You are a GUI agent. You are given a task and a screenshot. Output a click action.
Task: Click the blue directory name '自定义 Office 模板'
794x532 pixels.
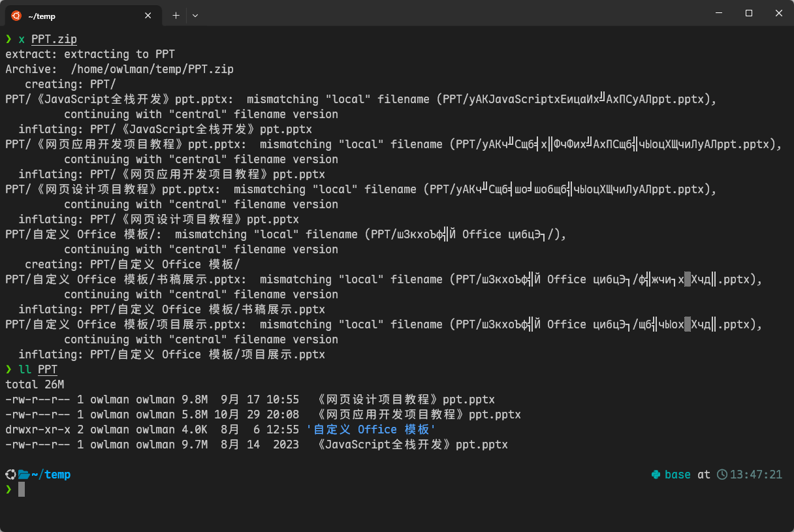(x=371, y=430)
